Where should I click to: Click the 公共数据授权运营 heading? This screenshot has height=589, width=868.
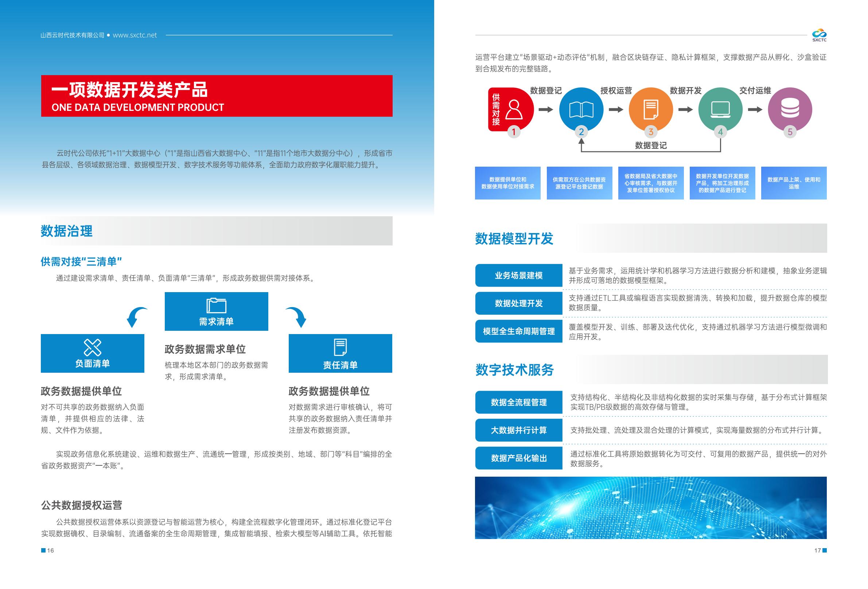(81, 505)
